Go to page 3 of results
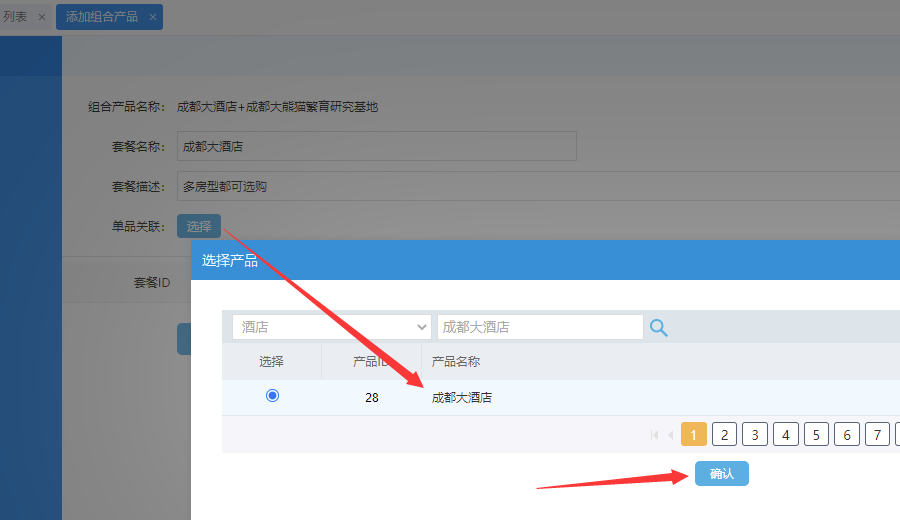The width and height of the screenshot is (900, 520). 755,434
